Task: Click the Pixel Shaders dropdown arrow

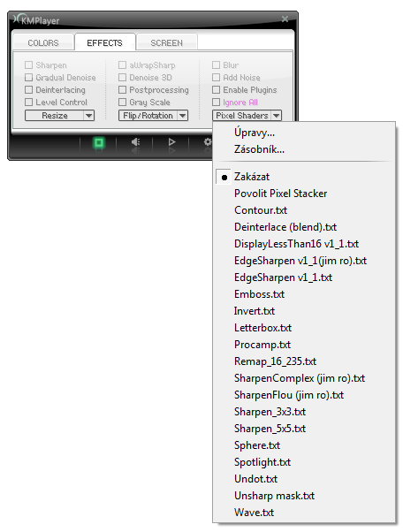Action: coord(277,116)
